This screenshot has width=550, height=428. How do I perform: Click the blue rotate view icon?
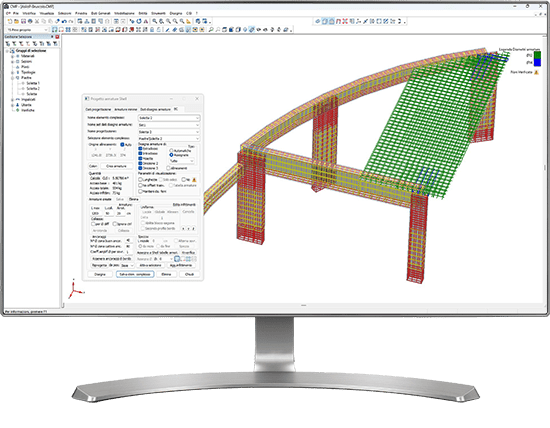pyautogui.click(x=139, y=22)
